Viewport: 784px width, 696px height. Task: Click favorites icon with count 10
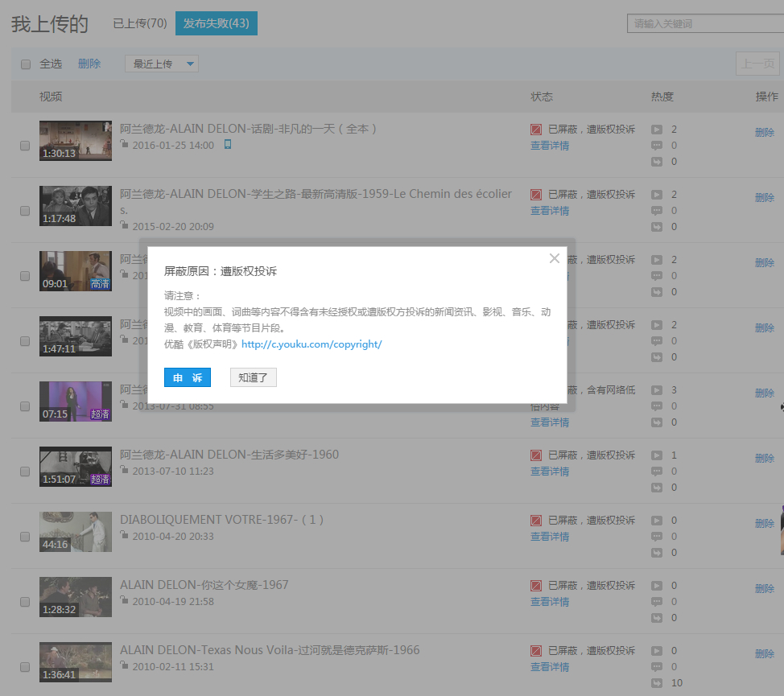[x=657, y=683]
